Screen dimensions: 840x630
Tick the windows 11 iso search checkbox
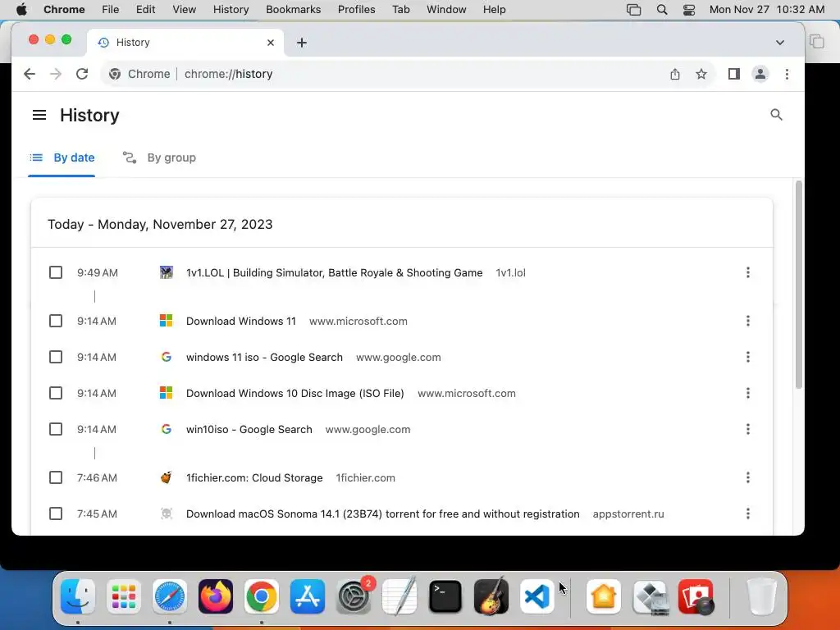[56, 357]
